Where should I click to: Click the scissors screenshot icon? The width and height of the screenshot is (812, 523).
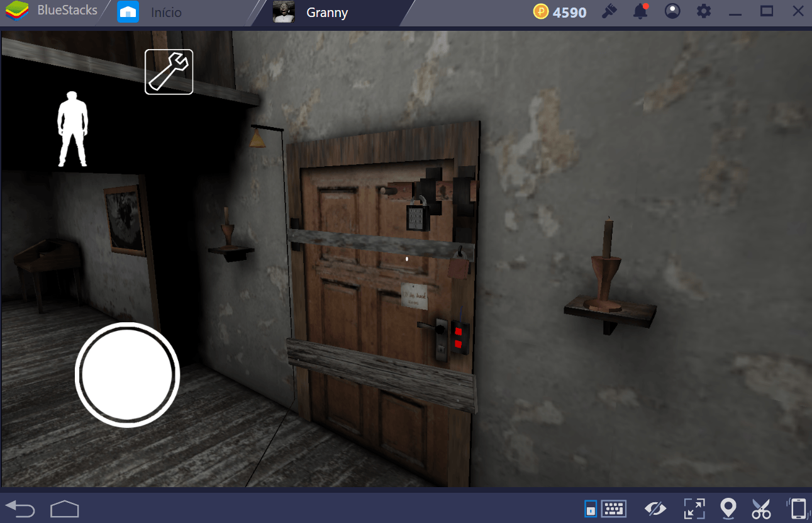(762, 509)
